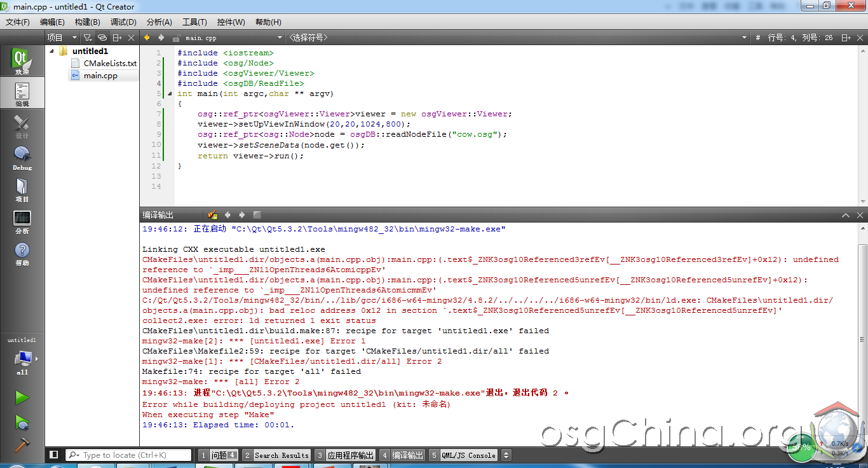Viewport: 868px width, 468px height.
Task: Click the # encoding indicator in editor toolbar
Action: (757, 38)
